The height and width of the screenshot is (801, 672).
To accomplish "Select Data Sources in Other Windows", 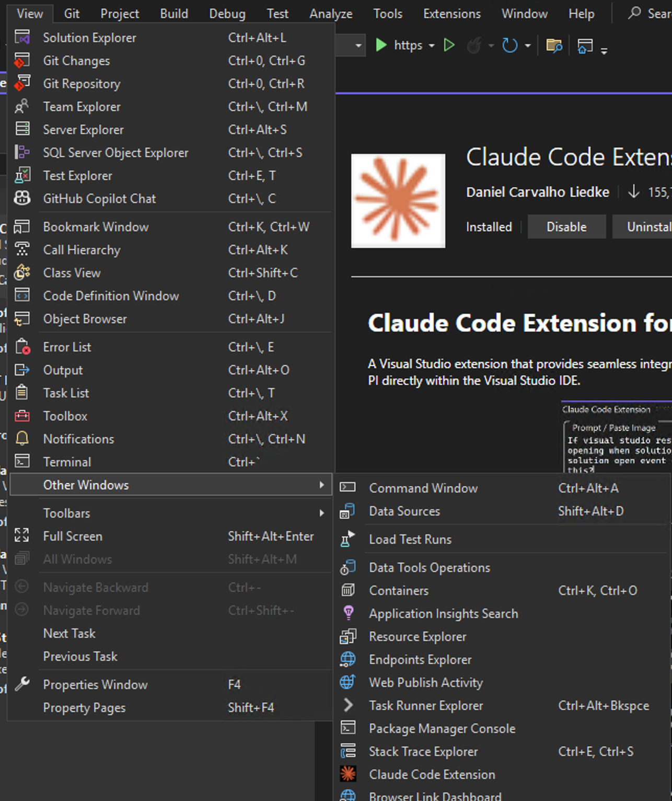I will tap(503, 511).
